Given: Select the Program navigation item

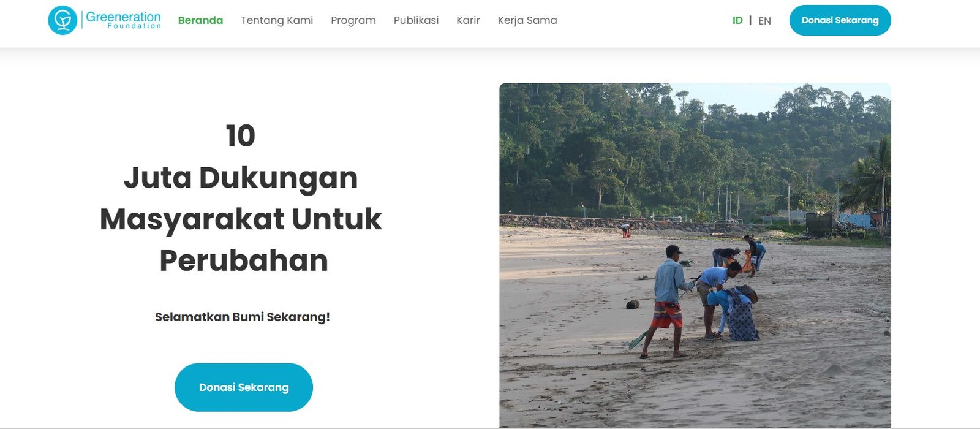Looking at the screenshot, I should (x=353, y=20).
